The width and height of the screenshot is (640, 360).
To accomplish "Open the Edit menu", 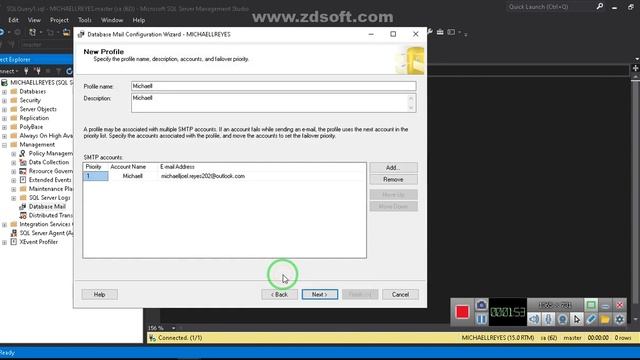I will pos(13,20).
